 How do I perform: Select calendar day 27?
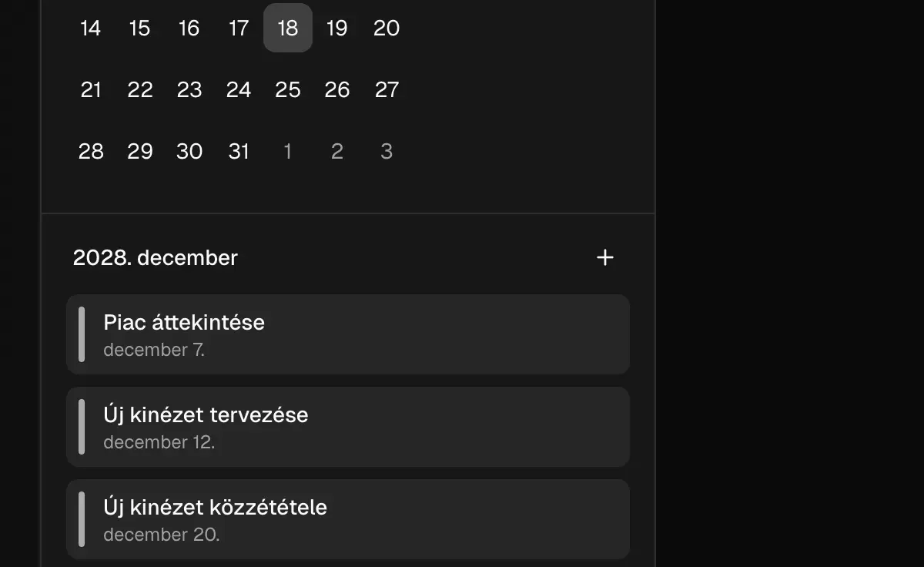click(x=387, y=89)
